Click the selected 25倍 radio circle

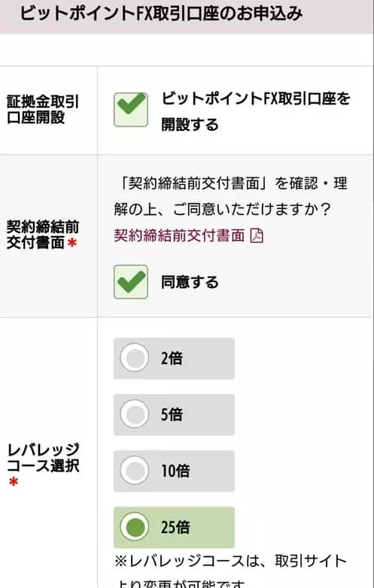(x=135, y=527)
